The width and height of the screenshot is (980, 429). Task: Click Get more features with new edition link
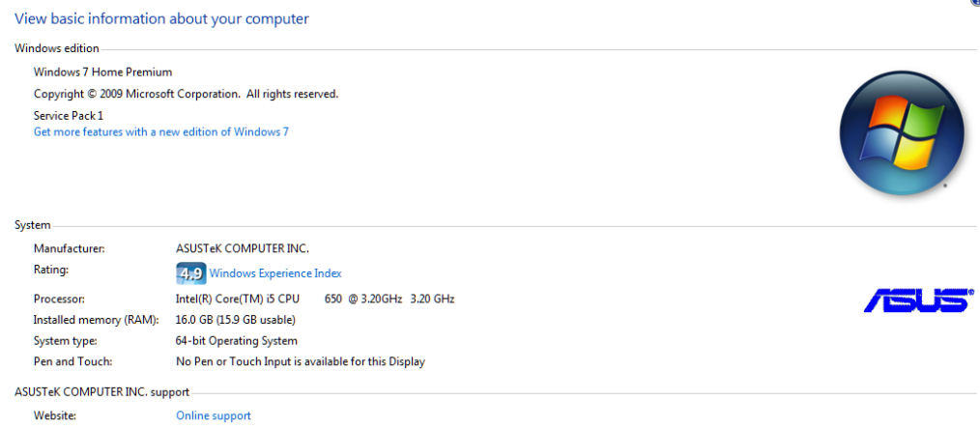160,131
